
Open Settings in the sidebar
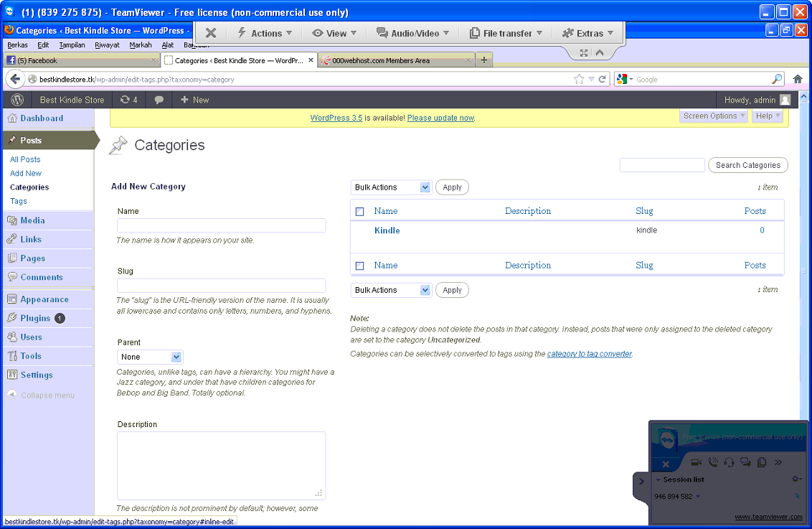coord(37,375)
